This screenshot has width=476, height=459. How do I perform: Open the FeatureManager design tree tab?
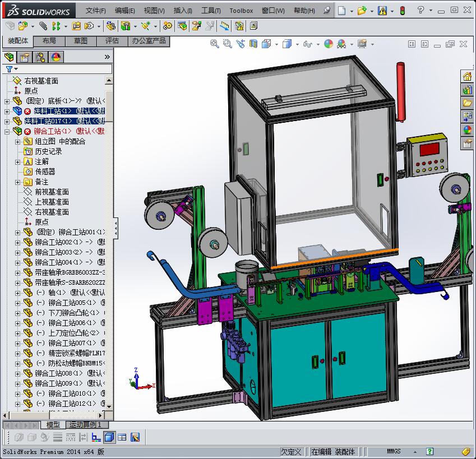[x=10, y=57]
